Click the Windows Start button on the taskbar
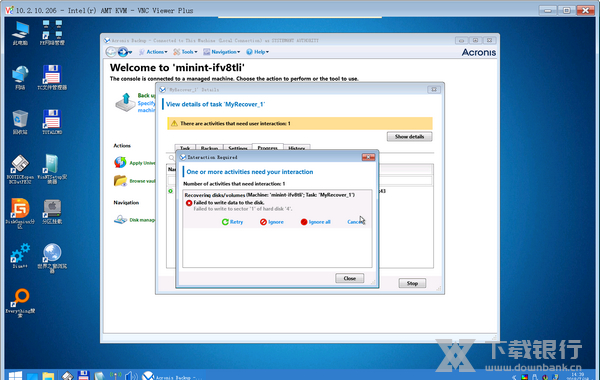This screenshot has height=380, width=600. click(15, 375)
